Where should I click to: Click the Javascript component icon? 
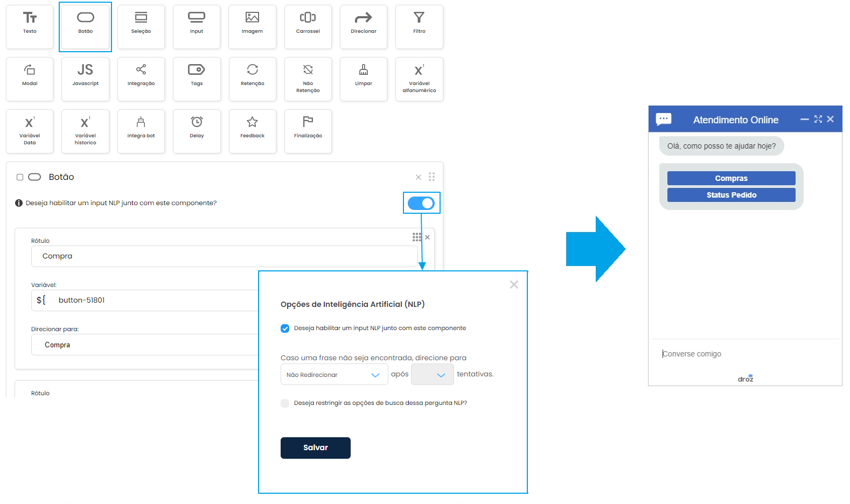tap(85, 70)
